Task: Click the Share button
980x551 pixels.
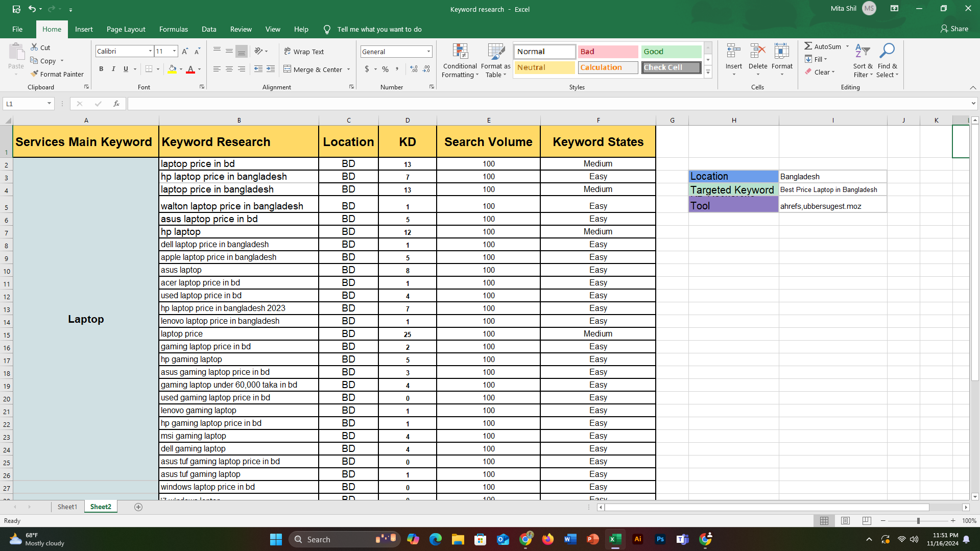Action: (954, 29)
